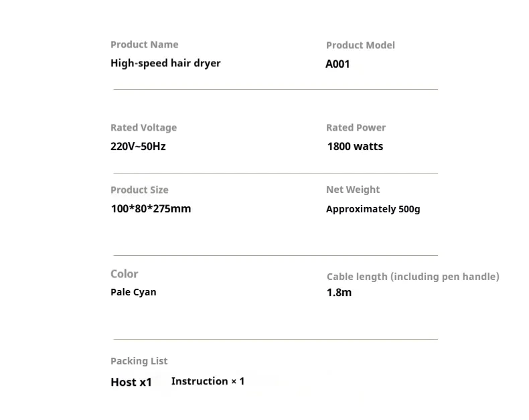Screen dimensions: 529x420
Task: Select the Host x1 item
Action: [131, 382]
